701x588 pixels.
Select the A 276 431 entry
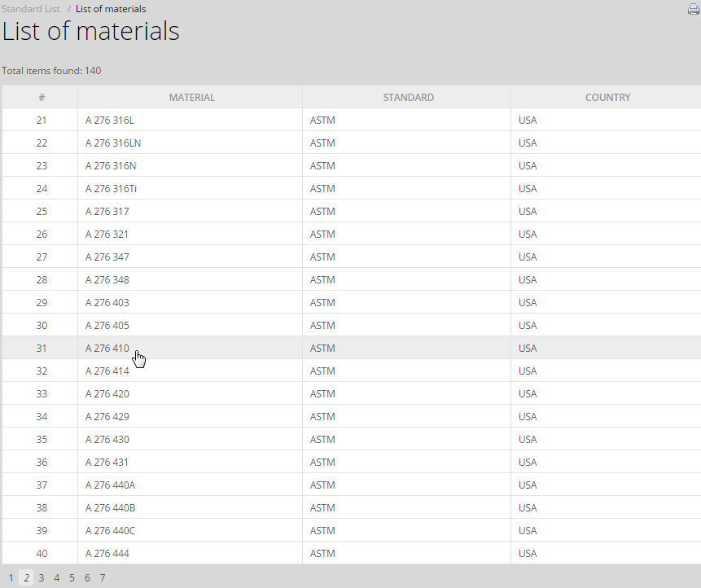pyautogui.click(x=107, y=463)
